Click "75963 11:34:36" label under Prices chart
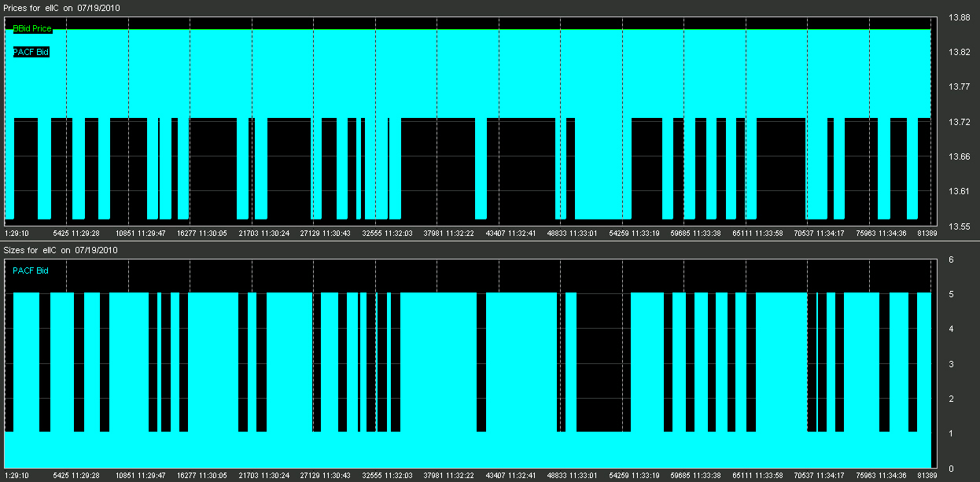The width and height of the screenshot is (980, 482). 881,234
